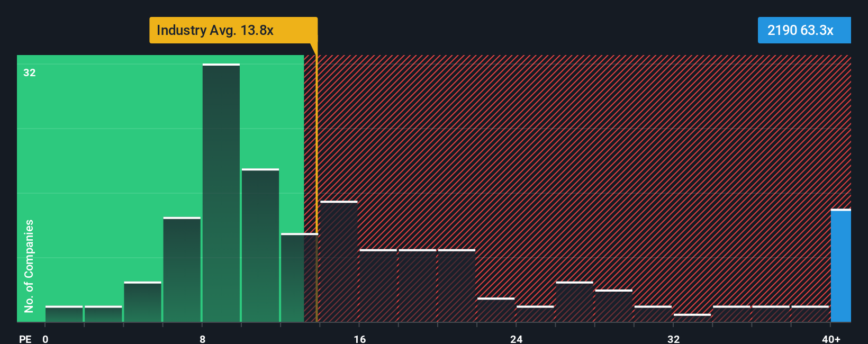Click the x-axis tick label 16
868x344 pixels.
click(360, 339)
